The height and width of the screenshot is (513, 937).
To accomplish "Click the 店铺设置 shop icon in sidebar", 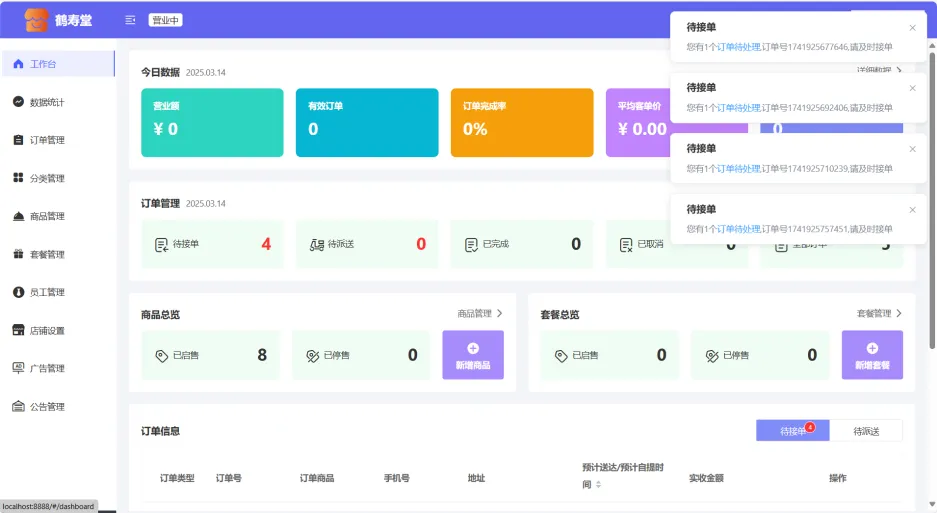I will [18, 330].
